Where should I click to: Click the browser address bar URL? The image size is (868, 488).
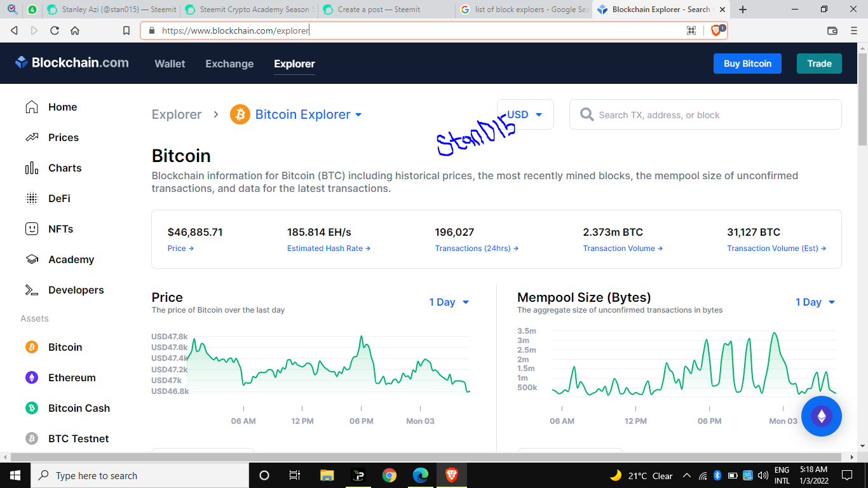point(235,30)
